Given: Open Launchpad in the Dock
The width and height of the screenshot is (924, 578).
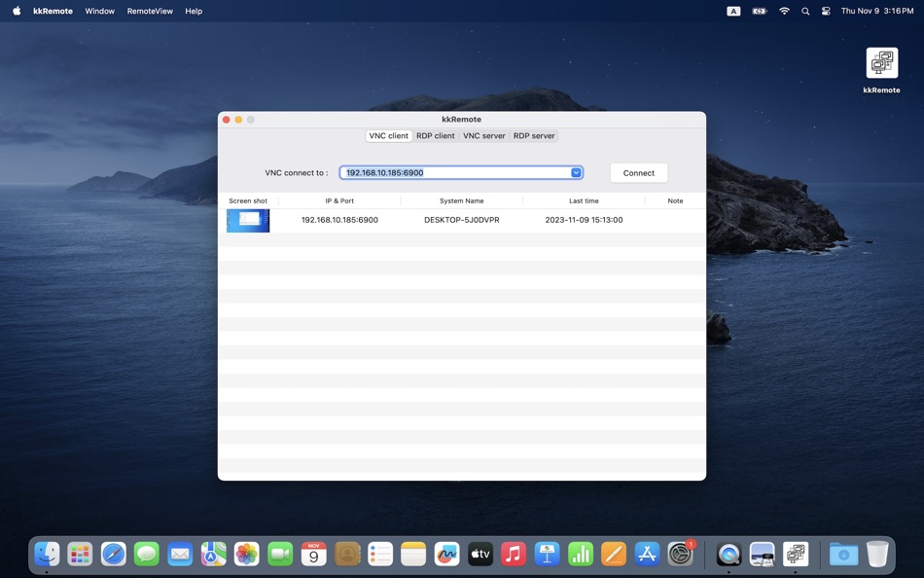Looking at the screenshot, I should [80, 555].
